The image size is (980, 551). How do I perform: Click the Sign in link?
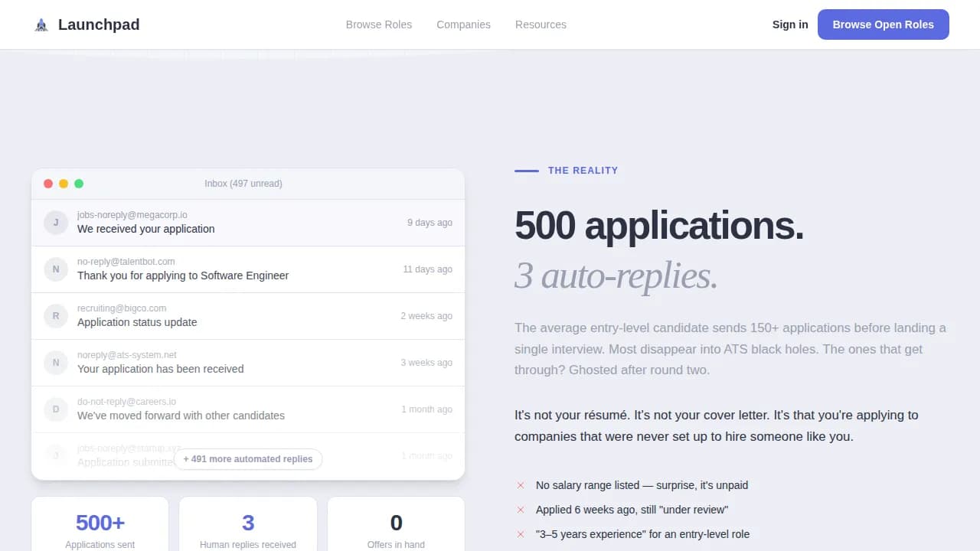pyautogui.click(x=789, y=24)
